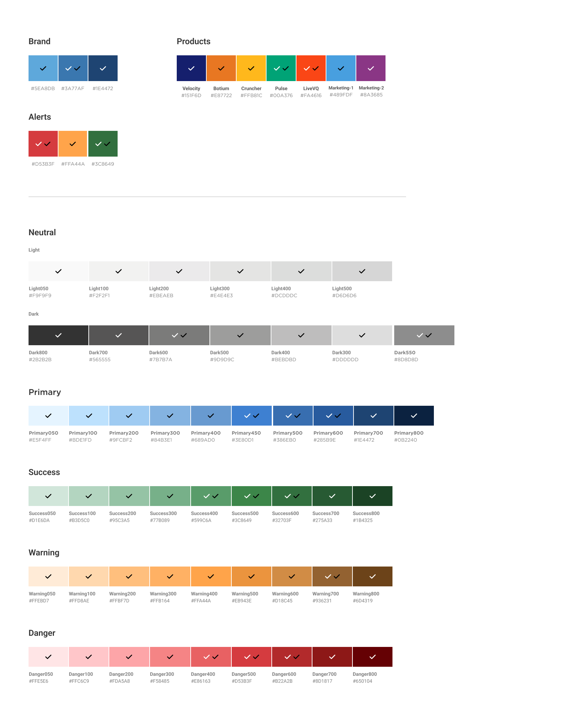The image size is (580, 728).
Task: Select the Dark500 swatch
Action: pos(240,335)
